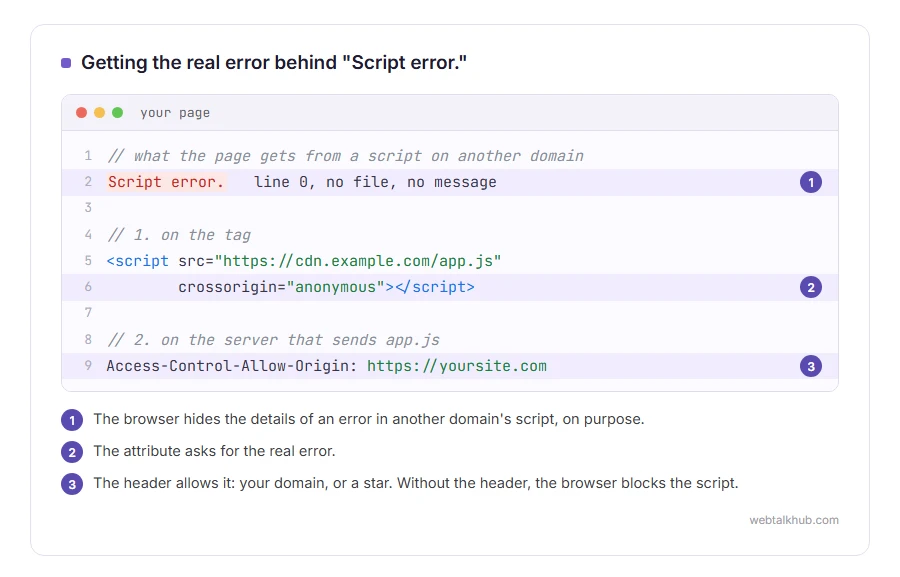
Task: Click "line 0, no file, no message" text
Action: coord(375,182)
